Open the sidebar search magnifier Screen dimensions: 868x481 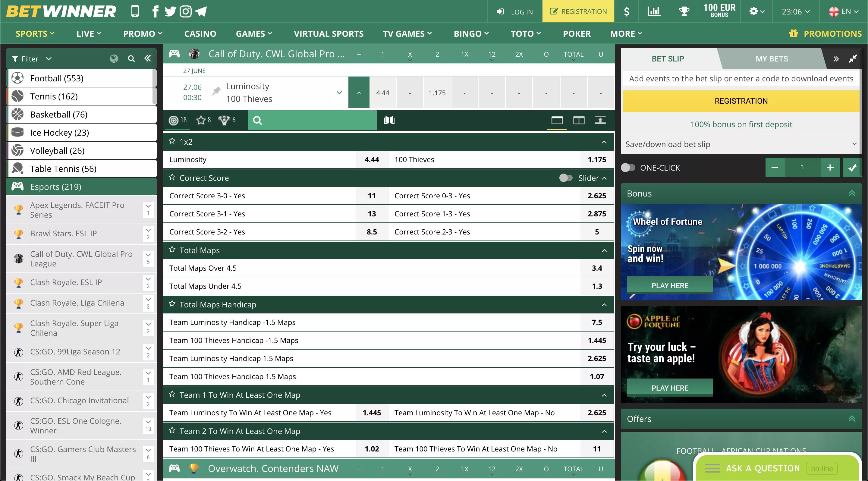(x=131, y=58)
